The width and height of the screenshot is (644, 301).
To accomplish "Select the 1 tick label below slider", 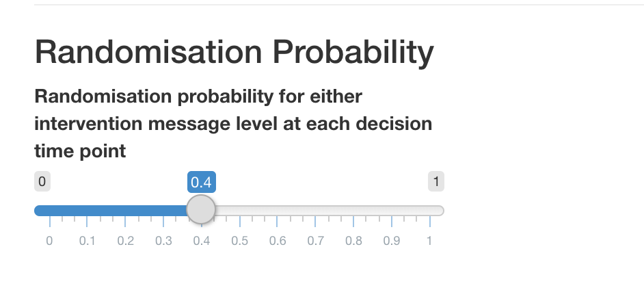I will point(429,241).
